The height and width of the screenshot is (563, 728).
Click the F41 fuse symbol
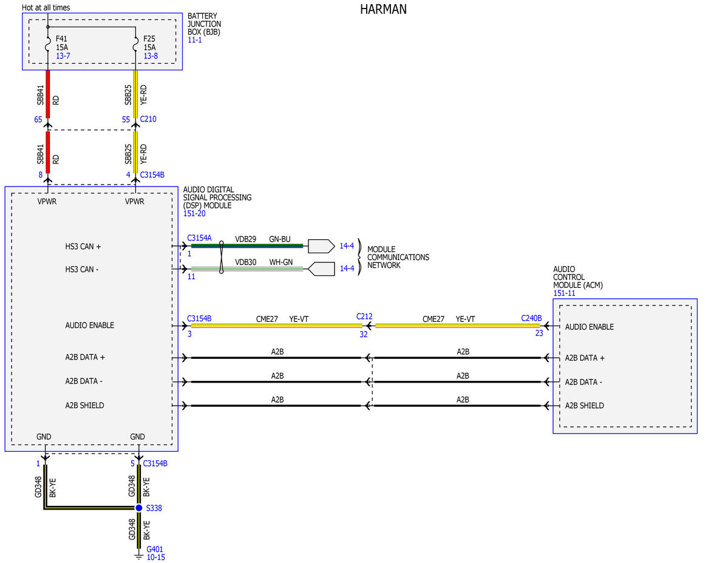point(48,44)
